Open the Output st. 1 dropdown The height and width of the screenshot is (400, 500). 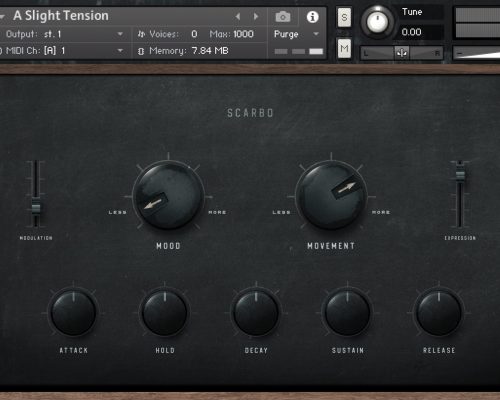point(65,34)
